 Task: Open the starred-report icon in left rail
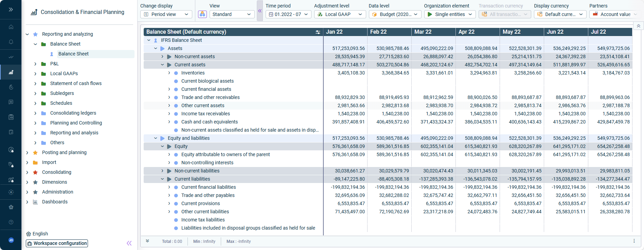[x=11, y=102]
